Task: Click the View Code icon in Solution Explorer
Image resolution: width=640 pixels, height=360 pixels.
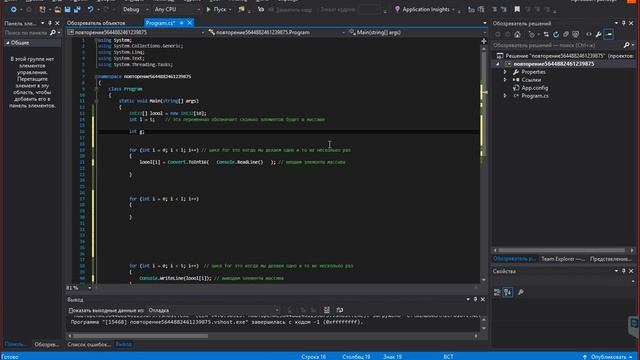Action: [x=589, y=35]
